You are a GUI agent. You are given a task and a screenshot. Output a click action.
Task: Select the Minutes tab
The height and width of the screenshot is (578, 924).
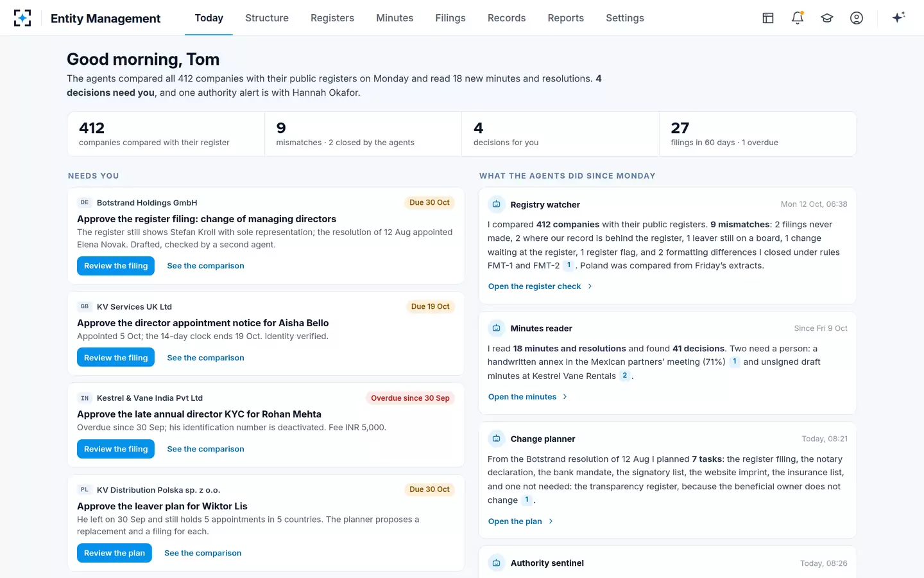pos(395,18)
